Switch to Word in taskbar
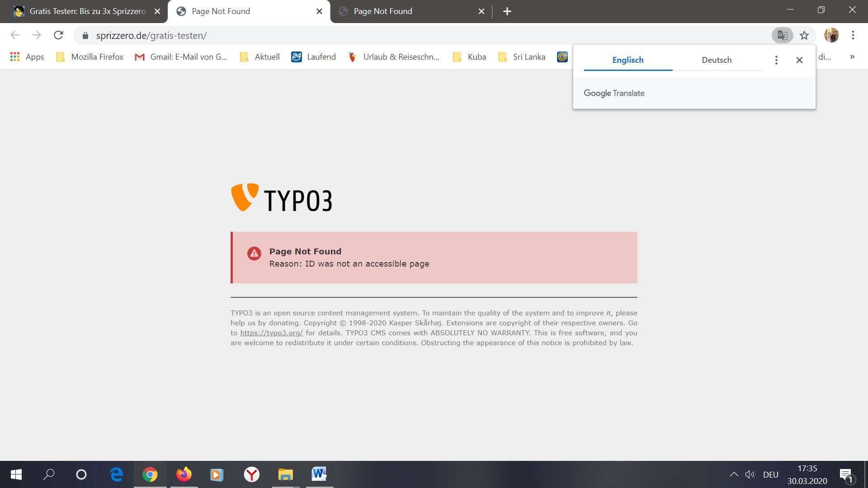Screen dimensions: 868x488 coord(319,474)
